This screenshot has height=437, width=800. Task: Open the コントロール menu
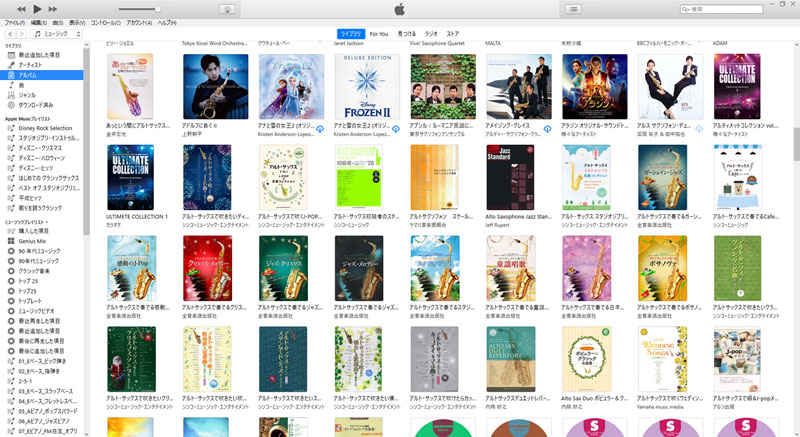pos(106,23)
